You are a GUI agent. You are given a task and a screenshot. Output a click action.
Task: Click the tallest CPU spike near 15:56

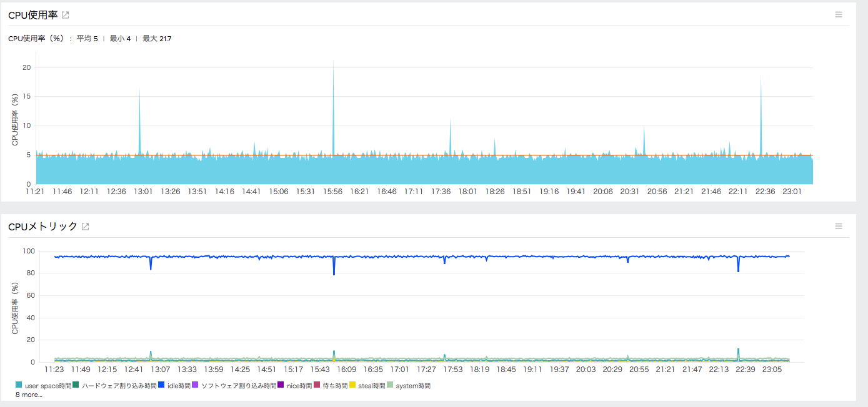click(x=333, y=107)
